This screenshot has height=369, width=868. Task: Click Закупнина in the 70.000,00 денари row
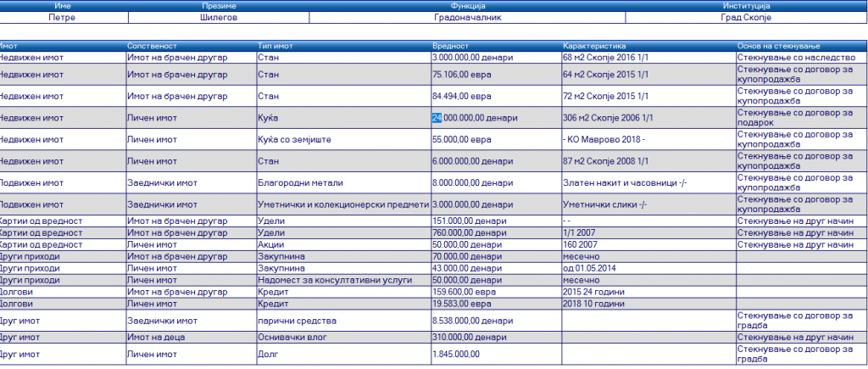344,256
